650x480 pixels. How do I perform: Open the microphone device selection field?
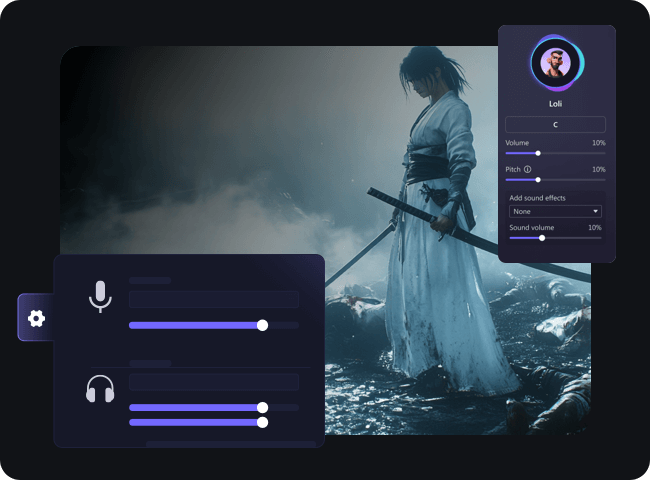click(213, 299)
